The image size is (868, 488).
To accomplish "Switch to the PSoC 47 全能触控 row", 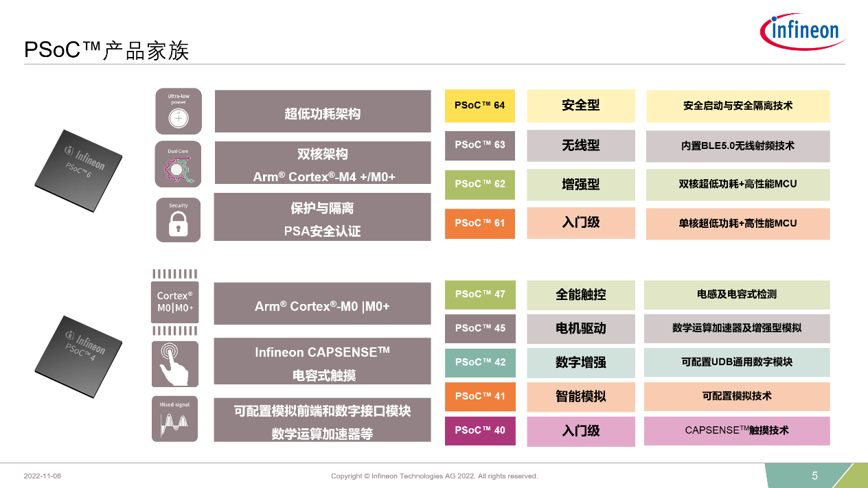I will (x=580, y=294).
